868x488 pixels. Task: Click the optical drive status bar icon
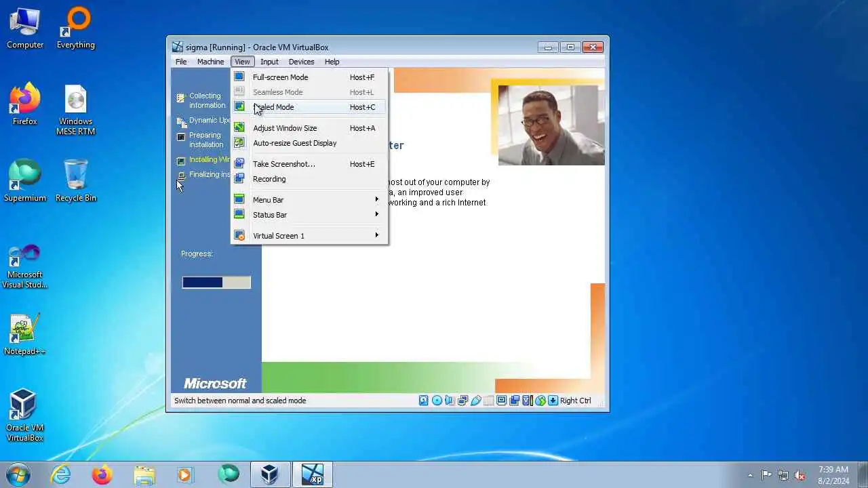coord(437,401)
